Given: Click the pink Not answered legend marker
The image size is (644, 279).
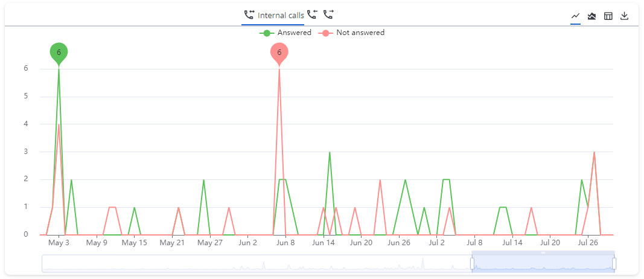Looking at the screenshot, I should point(326,33).
